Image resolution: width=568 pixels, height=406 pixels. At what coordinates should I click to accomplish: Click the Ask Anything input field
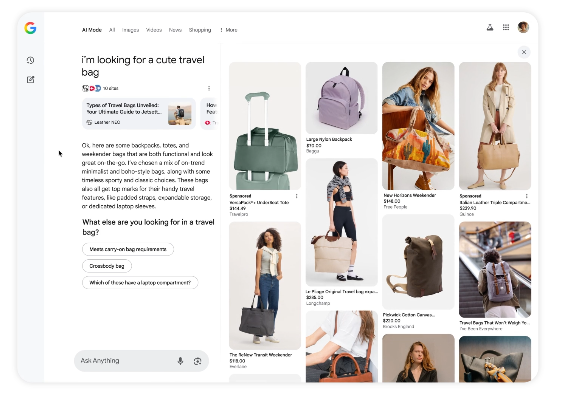click(125, 361)
